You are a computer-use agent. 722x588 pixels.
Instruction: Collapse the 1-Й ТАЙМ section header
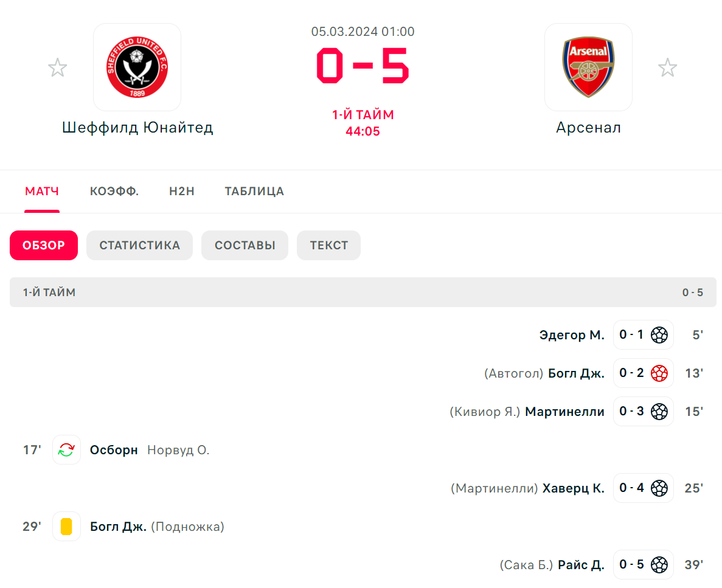(x=363, y=292)
